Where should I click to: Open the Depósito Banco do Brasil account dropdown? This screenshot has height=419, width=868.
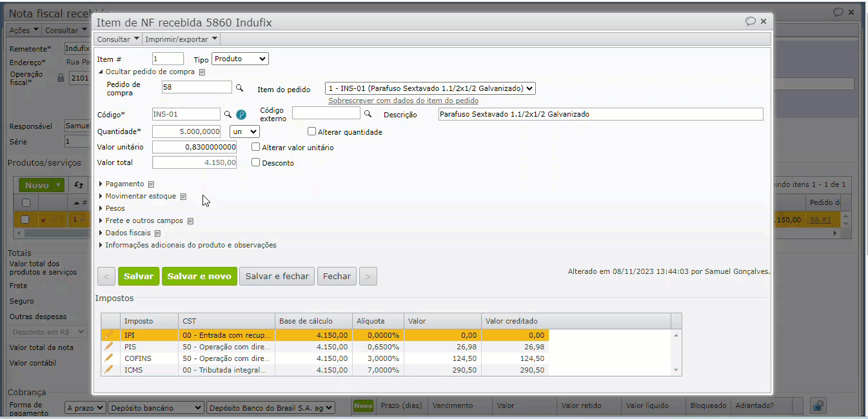(271, 407)
